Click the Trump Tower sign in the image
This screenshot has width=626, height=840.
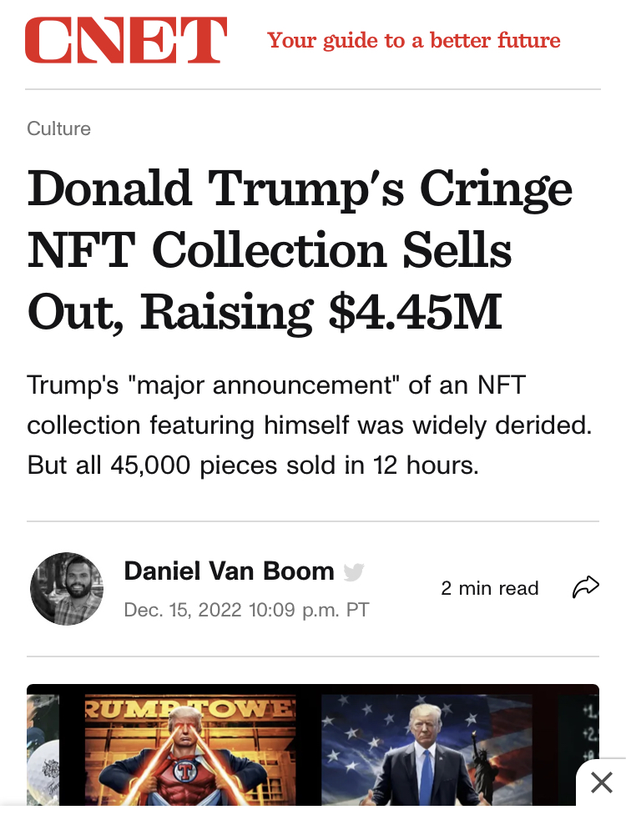[190, 709]
